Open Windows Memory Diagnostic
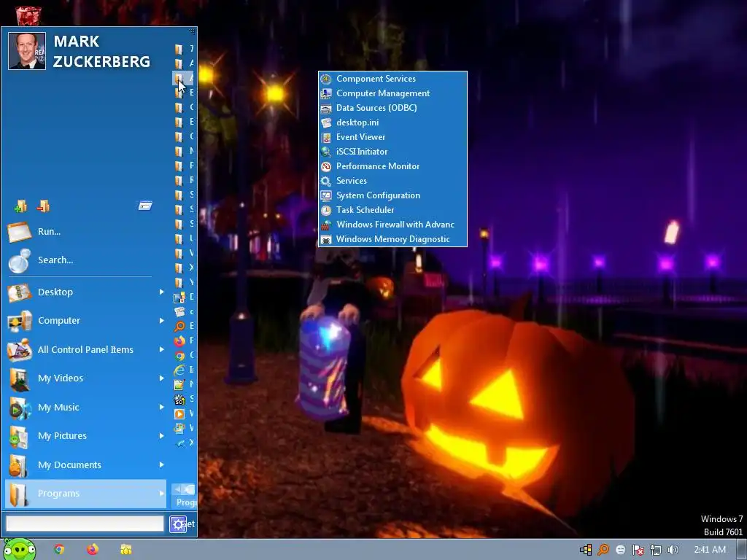 392,239
